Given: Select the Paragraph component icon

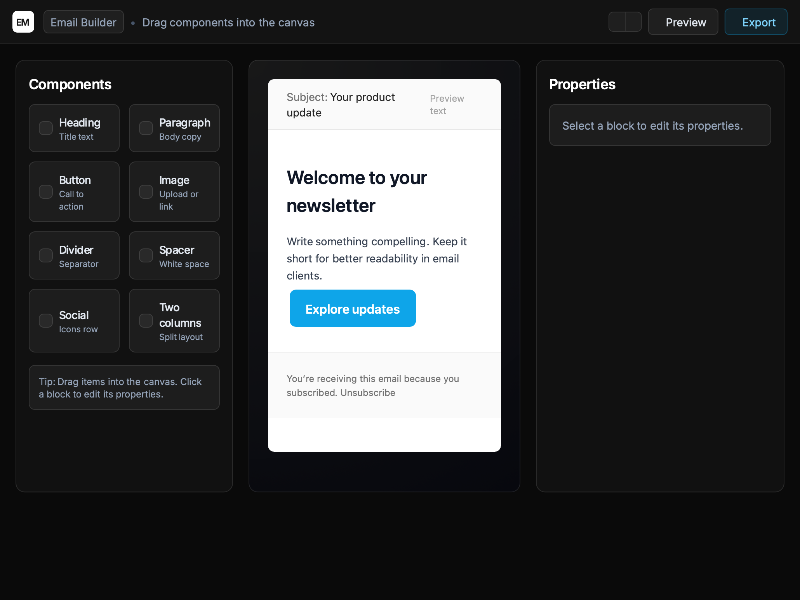Looking at the screenshot, I should [x=146, y=128].
